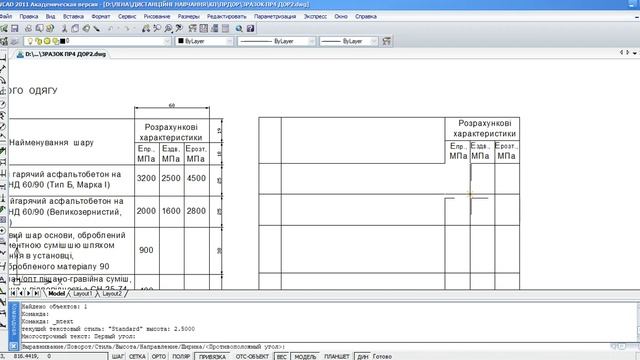640x360 pixels.
Task: Open the Файл menu
Action: point(6,16)
